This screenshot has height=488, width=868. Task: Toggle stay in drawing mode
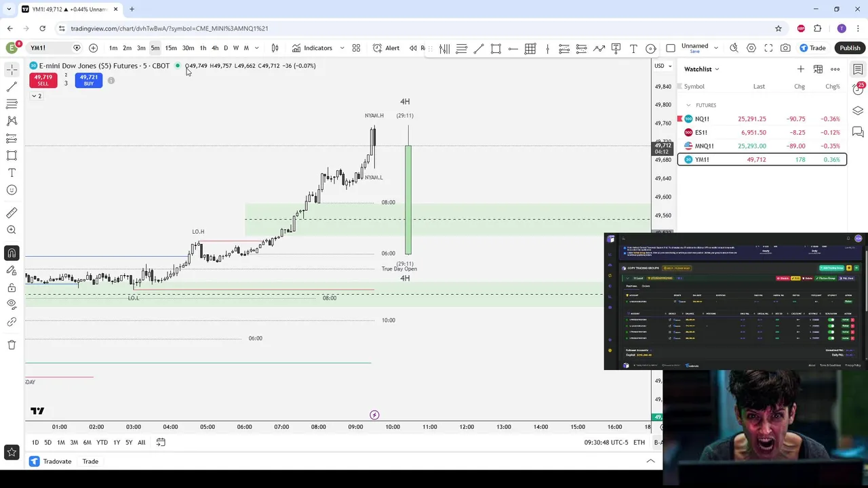point(12,270)
